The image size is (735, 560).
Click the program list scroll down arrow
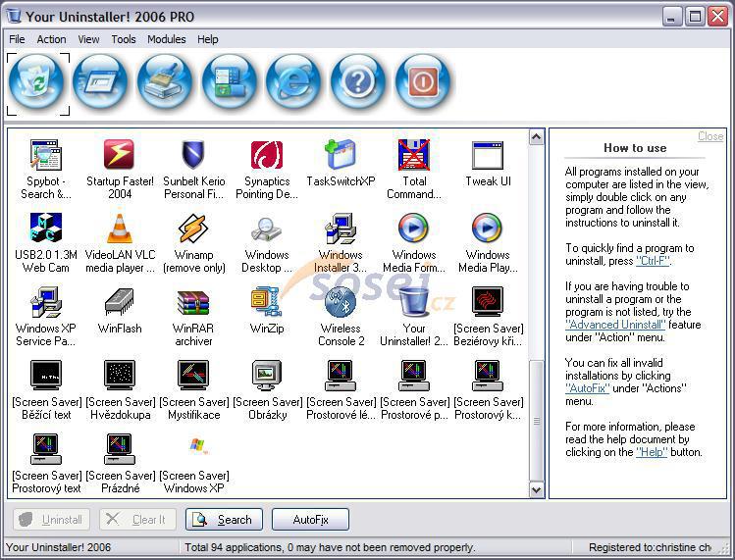coord(536,489)
